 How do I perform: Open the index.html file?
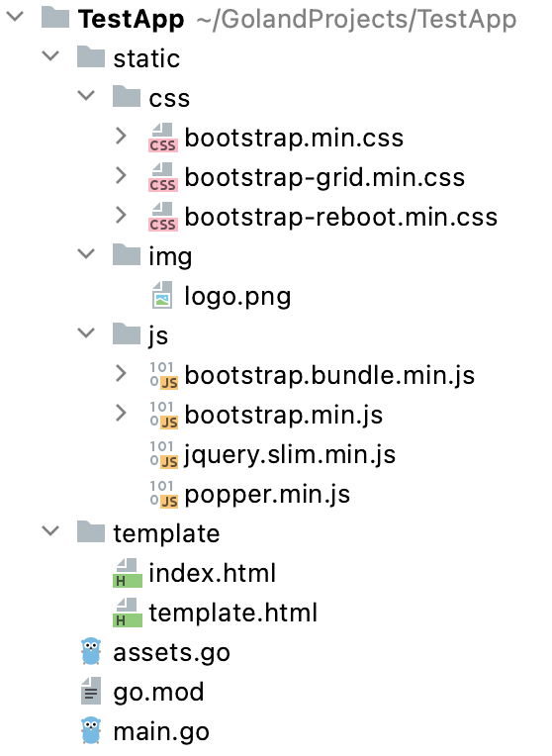212,573
